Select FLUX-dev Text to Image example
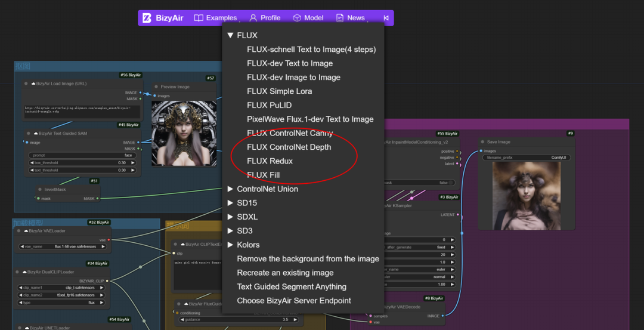644x330 pixels. coord(290,63)
